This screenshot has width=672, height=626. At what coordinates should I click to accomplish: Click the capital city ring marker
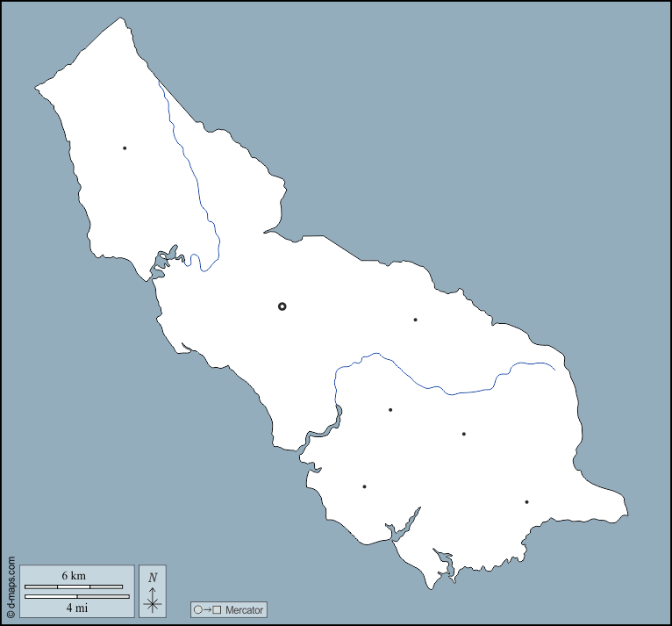pyautogui.click(x=282, y=306)
